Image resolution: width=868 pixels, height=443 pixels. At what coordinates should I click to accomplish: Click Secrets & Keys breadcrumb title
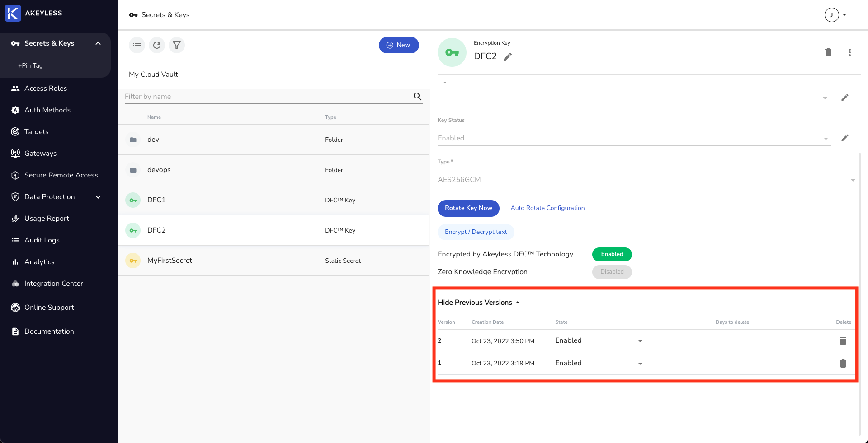click(x=165, y=15)
